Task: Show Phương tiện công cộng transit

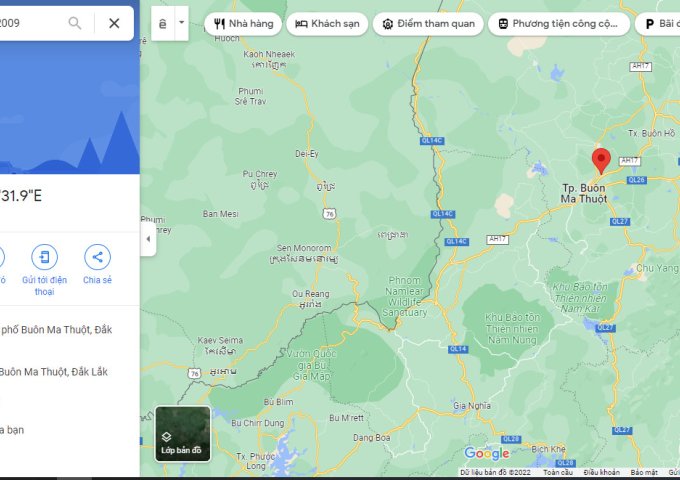Action: (559, 24)
